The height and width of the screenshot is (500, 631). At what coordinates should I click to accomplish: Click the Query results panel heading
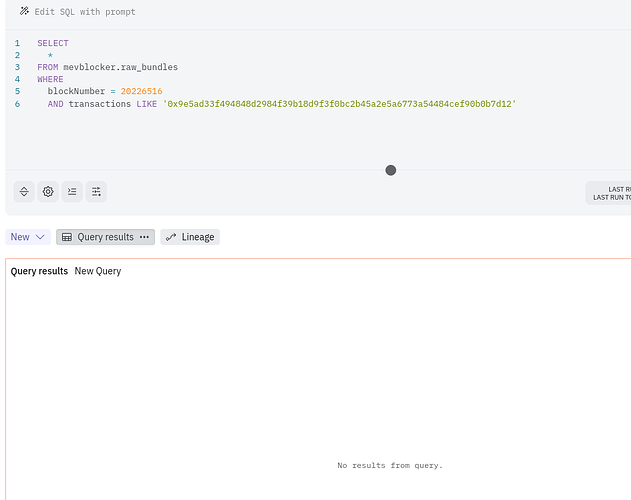(x=39, y=271)
